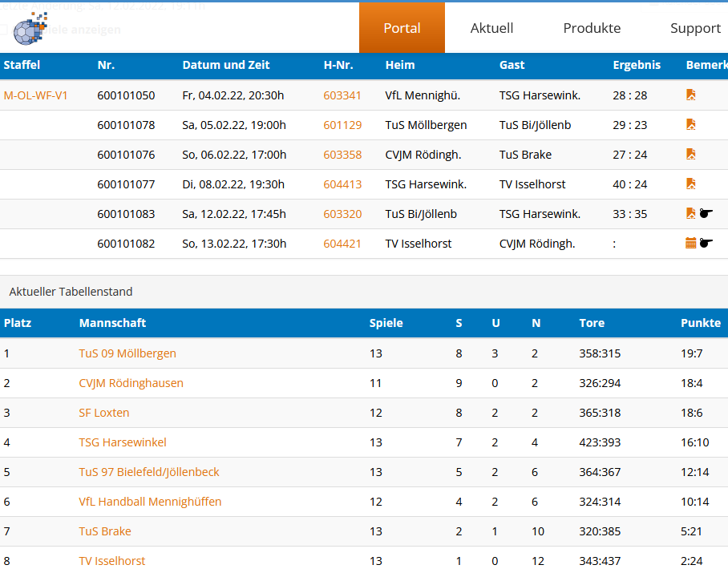Click whistle icon for game 600101083
Viewport: 728px width, 573px height.
click(x=706, y=214)
